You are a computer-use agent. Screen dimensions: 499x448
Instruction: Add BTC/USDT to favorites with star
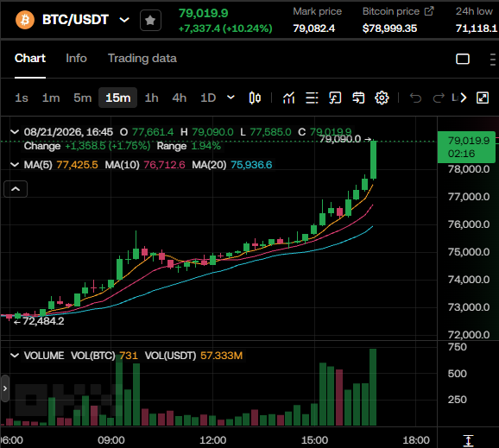coord(150,21)
